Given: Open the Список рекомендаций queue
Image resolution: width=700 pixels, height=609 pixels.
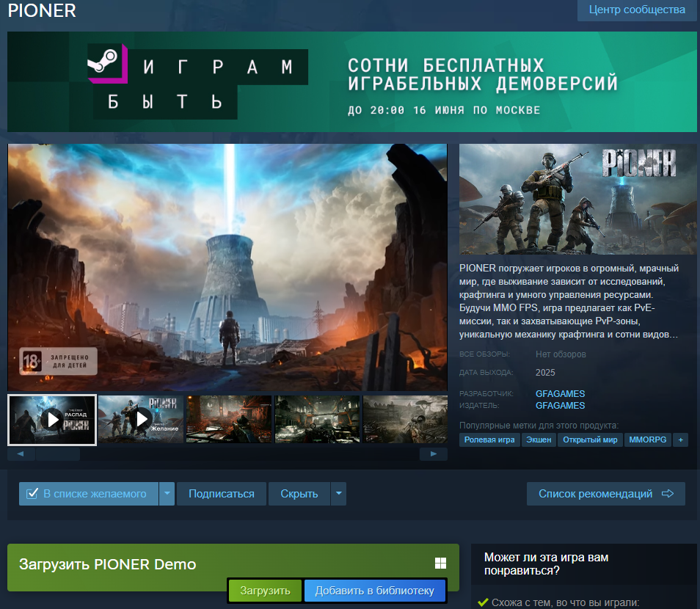Looking at the screenshot, I should [x=606, y=494].
